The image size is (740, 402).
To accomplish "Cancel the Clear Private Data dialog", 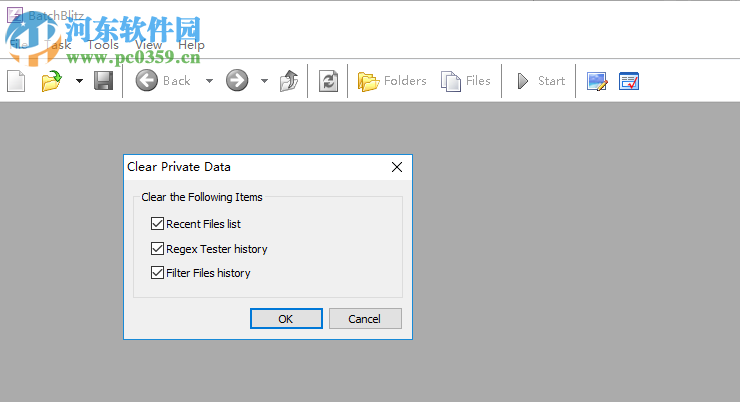I will tap(365, 319).
